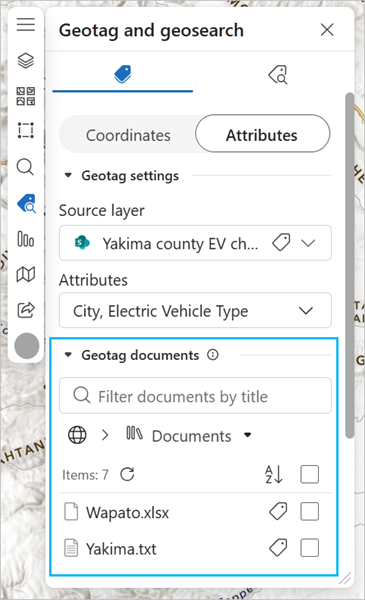Refresh the document items list
Viewport: 365px width, 600px height.
click(x=127, y=474)
